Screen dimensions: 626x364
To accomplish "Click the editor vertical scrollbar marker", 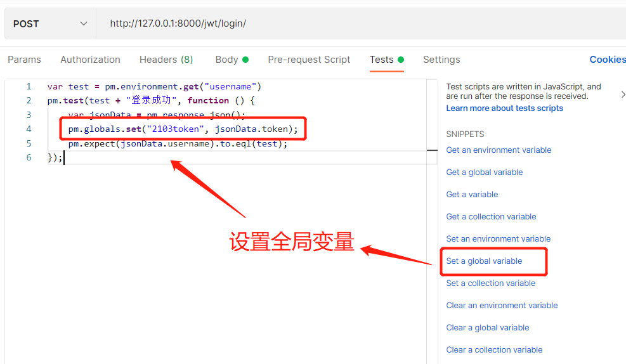I will tap(432, 150).
